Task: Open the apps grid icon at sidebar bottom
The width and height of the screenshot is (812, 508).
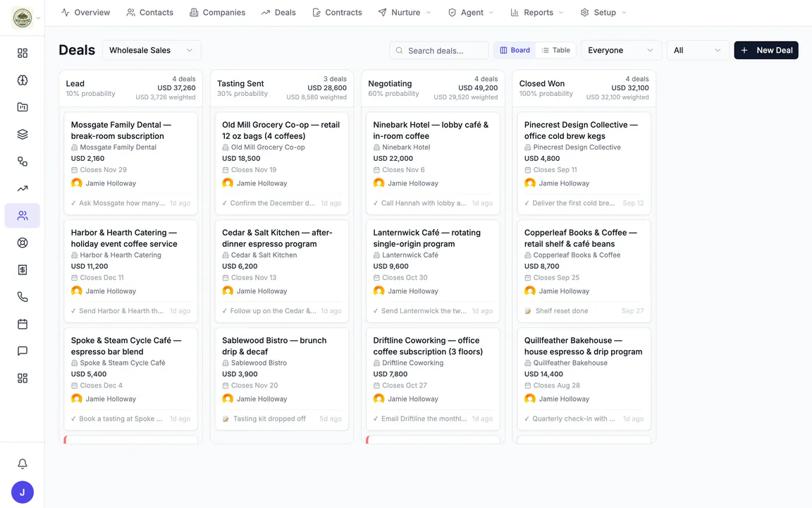Action: [x=23, y=378]
